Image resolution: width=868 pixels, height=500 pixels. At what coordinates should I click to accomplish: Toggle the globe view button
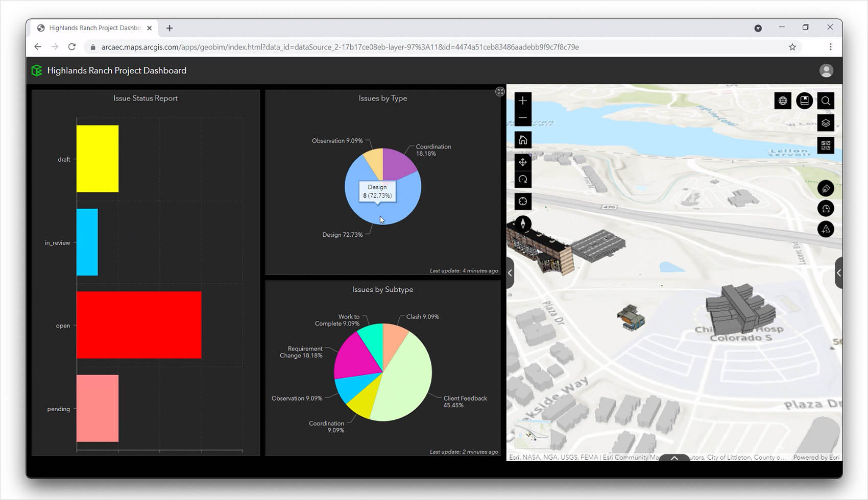(x=783, y=101)
